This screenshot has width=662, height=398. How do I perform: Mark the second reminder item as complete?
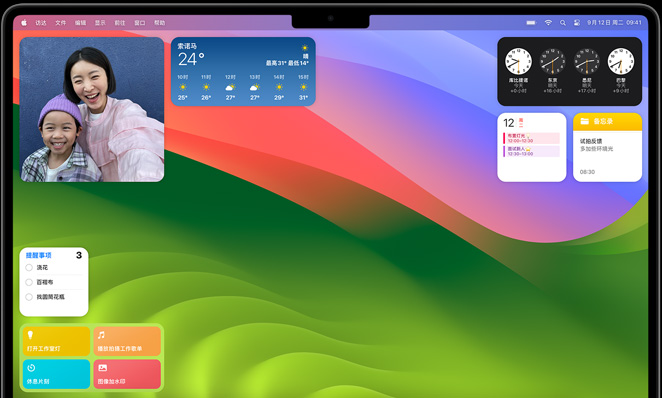29,282
